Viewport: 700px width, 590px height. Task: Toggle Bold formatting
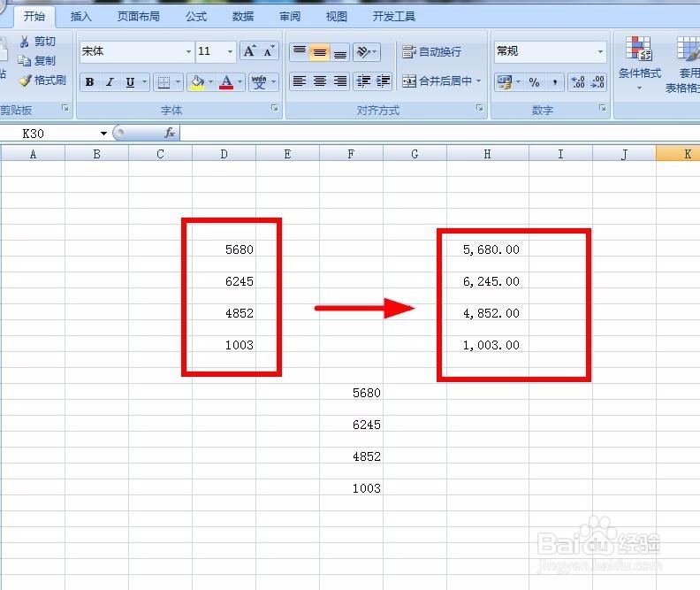point(90,82)
